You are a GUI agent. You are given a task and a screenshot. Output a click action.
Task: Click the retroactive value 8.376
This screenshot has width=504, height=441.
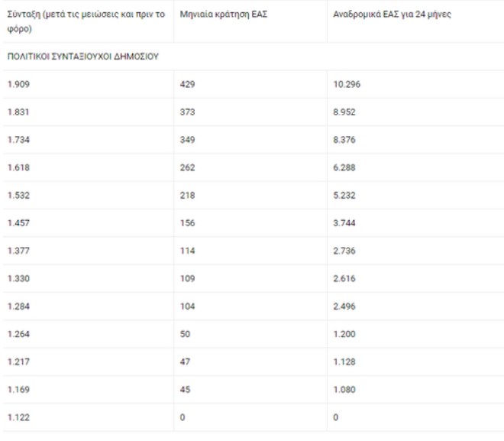(x=344, y=140)
